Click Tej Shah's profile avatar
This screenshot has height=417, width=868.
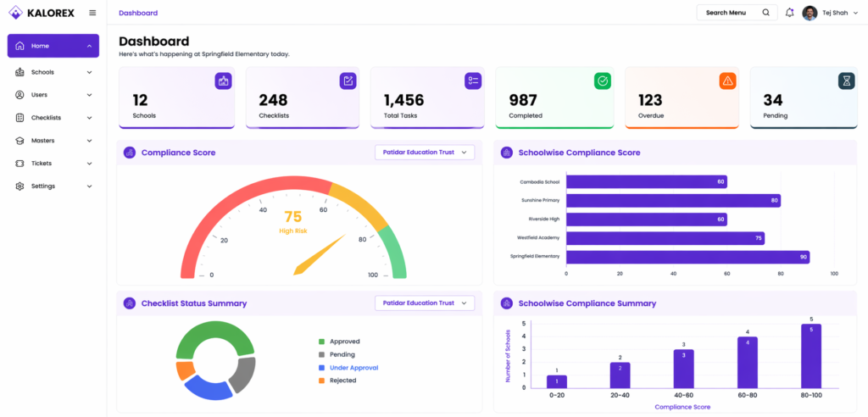810,13
